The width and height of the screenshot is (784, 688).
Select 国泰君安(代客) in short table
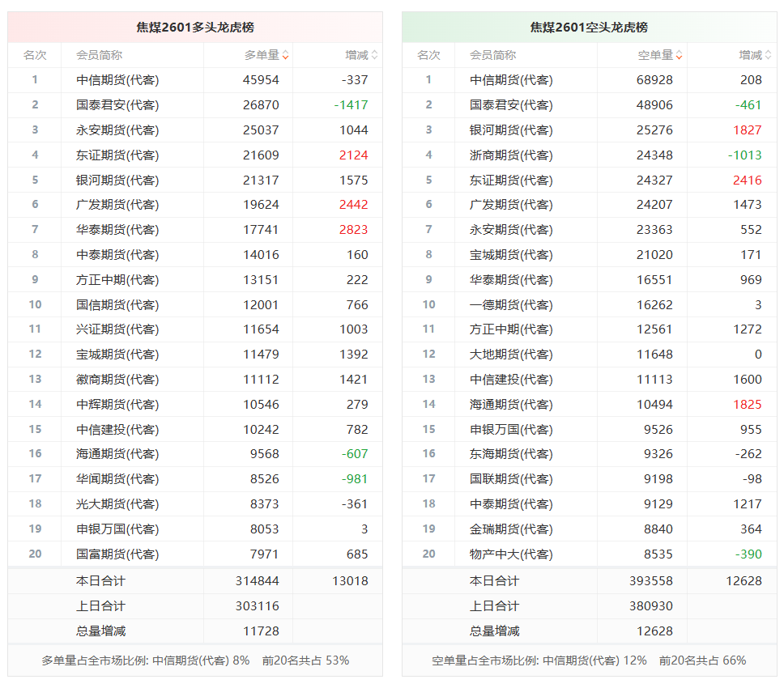pos(511,105)
